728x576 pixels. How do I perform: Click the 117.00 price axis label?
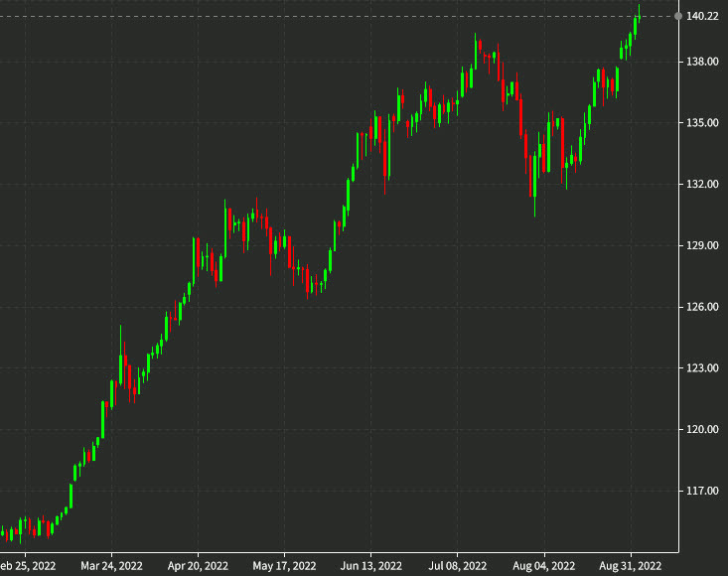pos(702,491)
